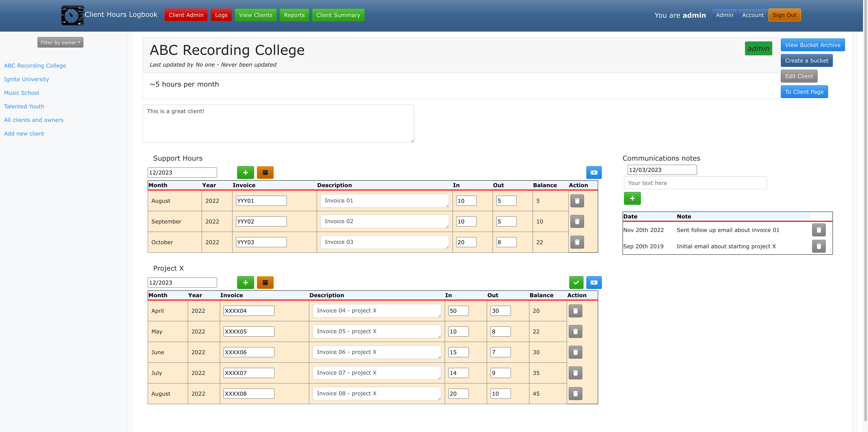Screen dimensions: 868x432
Task: Edit Invoice 07 - project X description
Action: coord(377,373)
